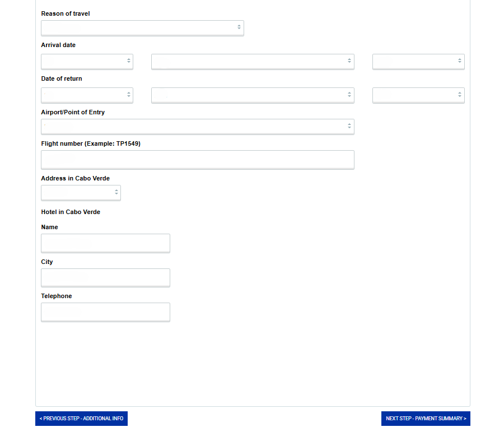
Task: Expand the Airport/Point of Entry dropdown
Action: click(197, 127)
